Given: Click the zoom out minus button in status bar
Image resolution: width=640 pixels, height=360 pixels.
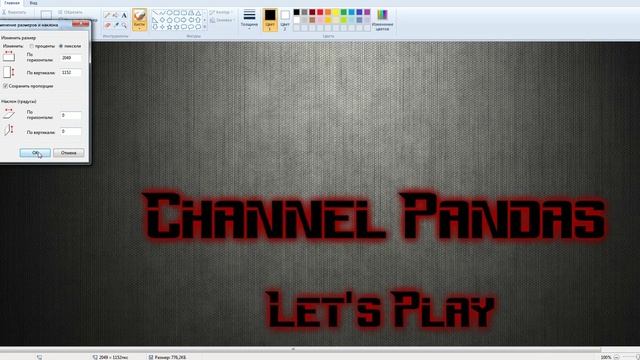Looking at the screenshot, I should coord(616,357).
